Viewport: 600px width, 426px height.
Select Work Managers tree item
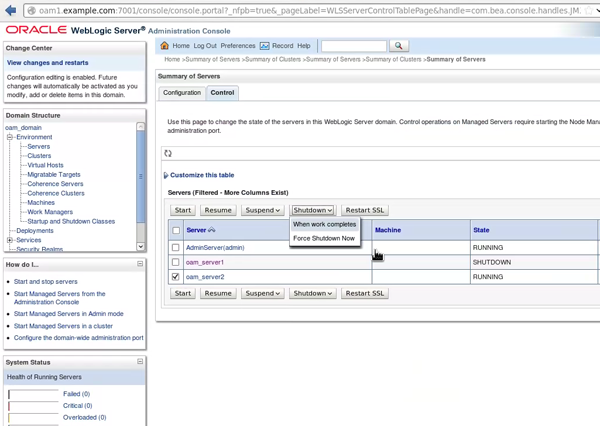50,212
